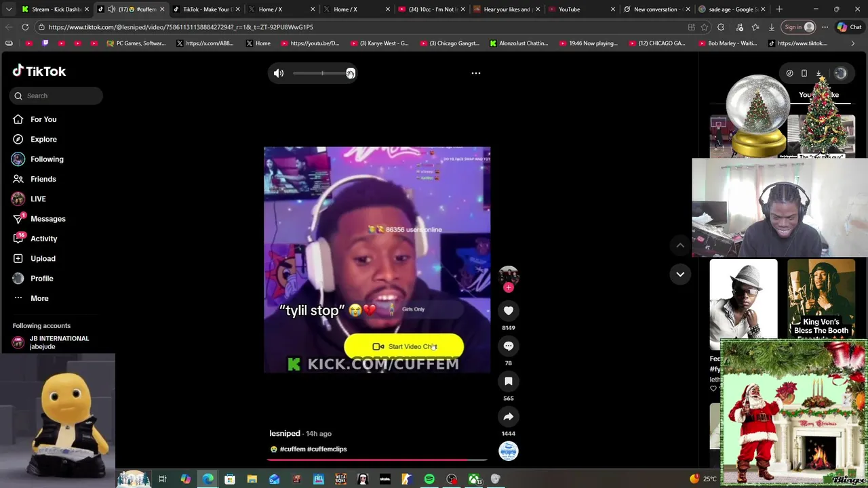Open Spotify from the taskbar

pyautogui.click(x=429, y=479)
